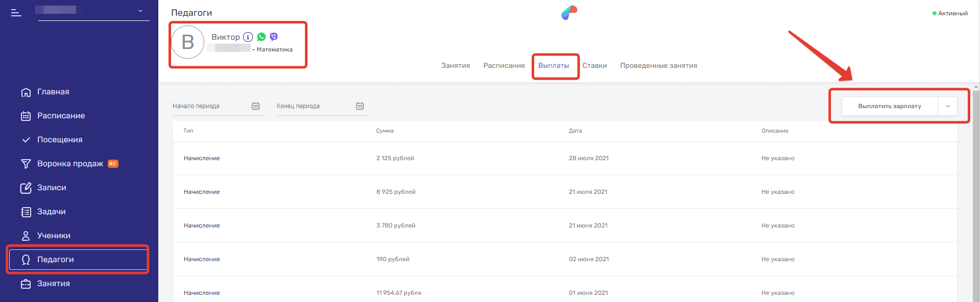Image resolution: width=980 pixels, height=302 pixels.
Task: Open the Ставки tab
Action: (594, 66)
